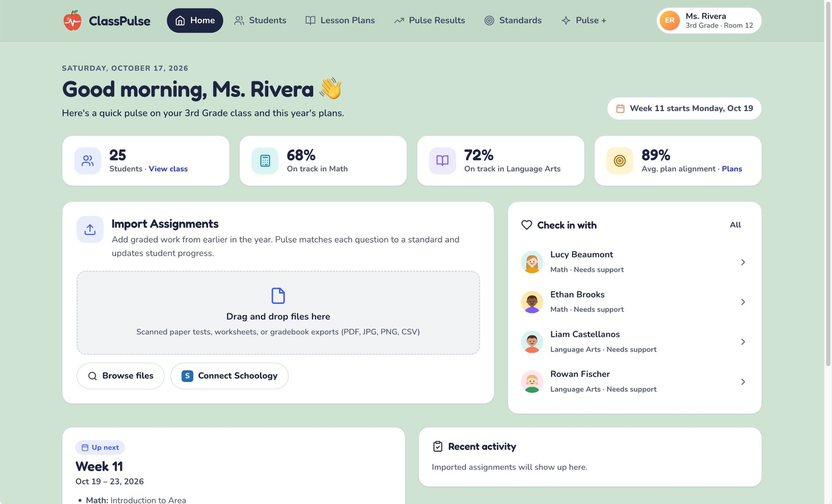Image resolution: width=832 pixels, height=504 pixels.
Task: Click the calculator icon in the Math card
Action: [x=265, y=161]
